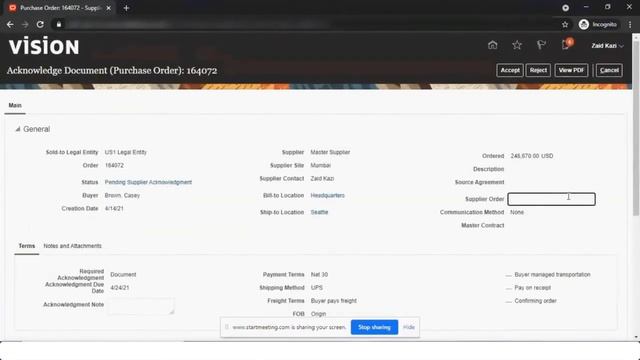The image size is (640, 360).
Task: Click the site lock icon in address bar
Action: point(59,24)
